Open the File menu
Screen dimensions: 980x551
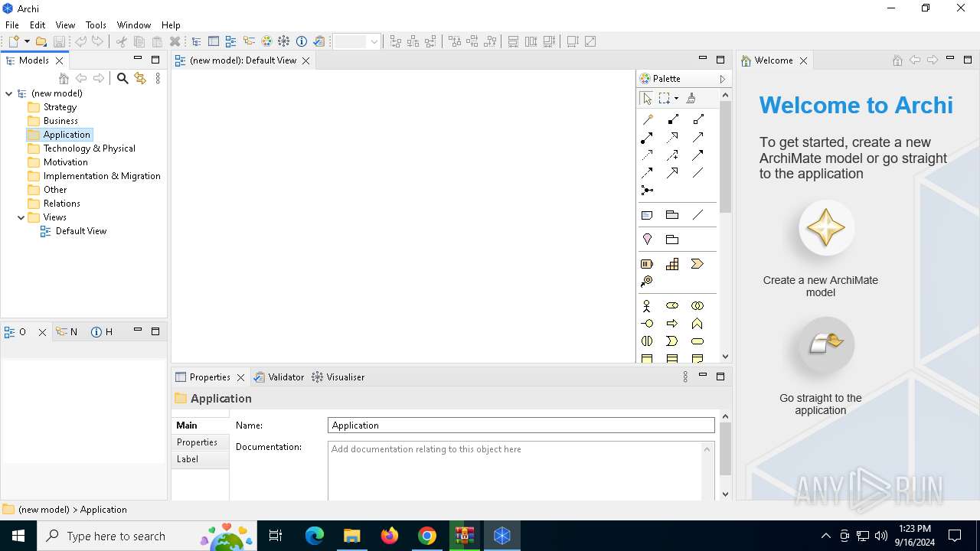pyautogui.click(x=12, y=24)
